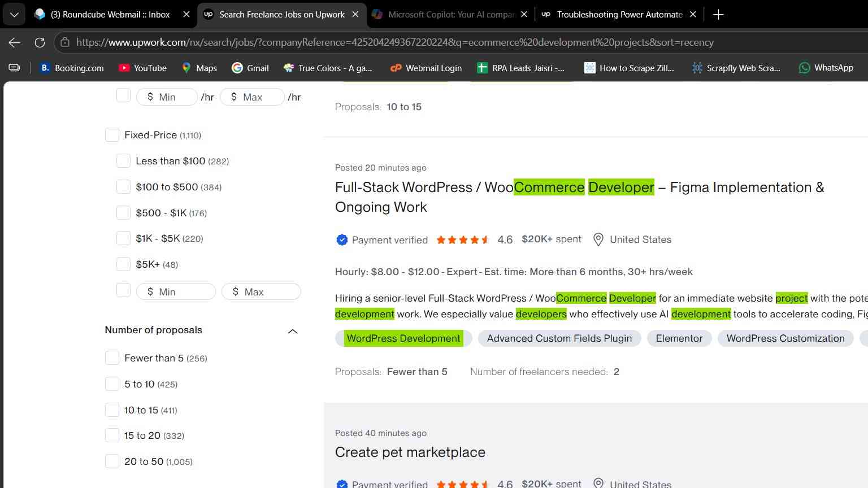Screen dimensions: 868x488
Task: Open Booking.com bookmark
Action: [x=72, y=68]
